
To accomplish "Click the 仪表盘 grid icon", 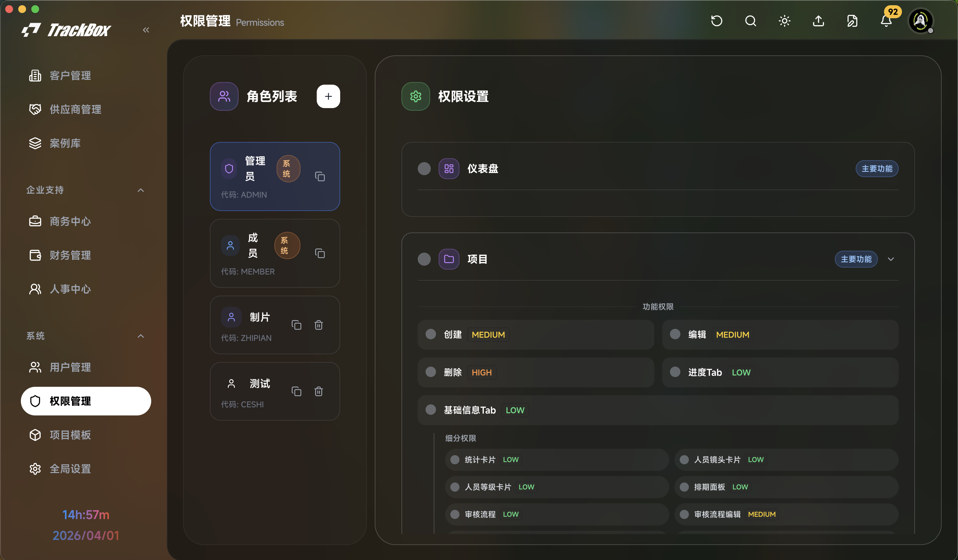I will (449, 169).
